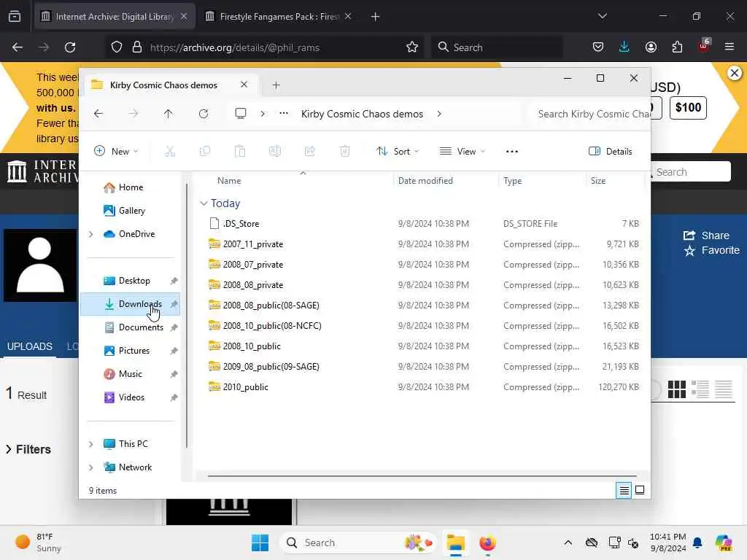Click the Paste icon in Explorer toolbar
The width and height of the screenshot is (747, 560).
click(240, 152)
